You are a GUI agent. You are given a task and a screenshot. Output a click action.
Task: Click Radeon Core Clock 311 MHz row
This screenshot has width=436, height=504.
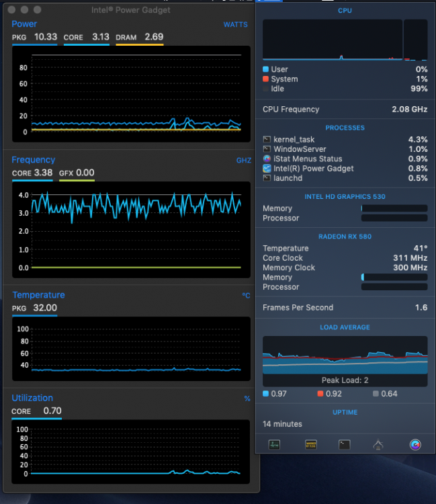(345, 258)
